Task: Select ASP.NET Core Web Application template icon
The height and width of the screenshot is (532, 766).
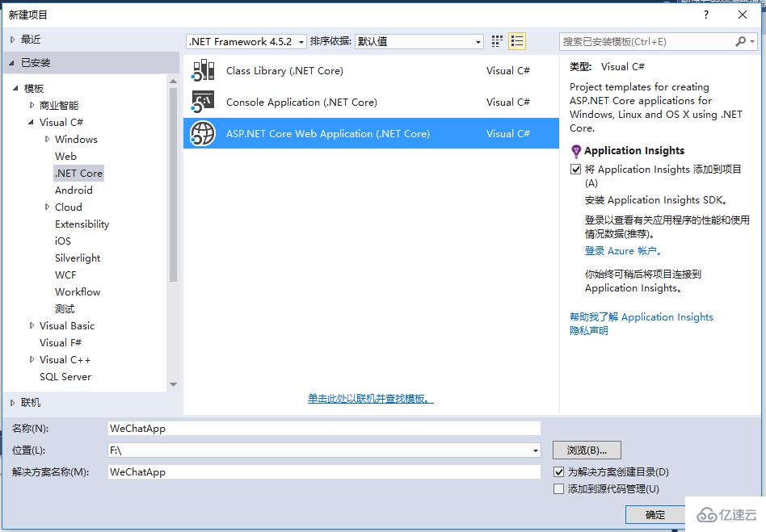Action: click(x=204, y=133)
